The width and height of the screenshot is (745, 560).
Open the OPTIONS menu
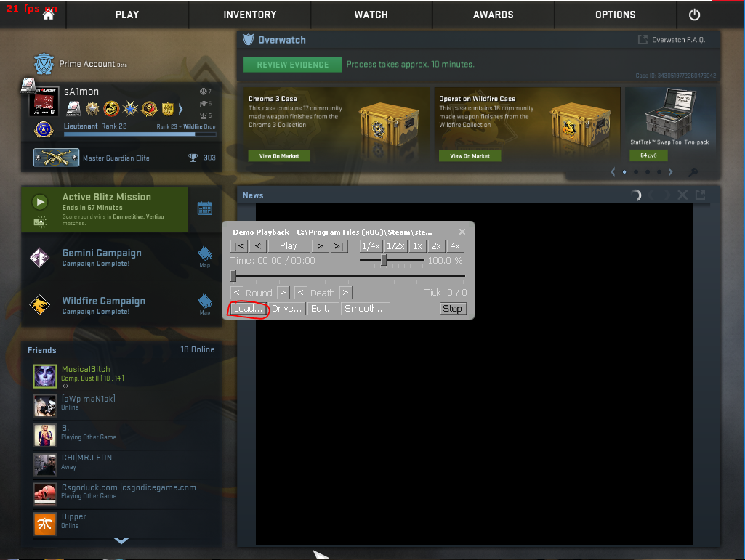pos(616,15)
